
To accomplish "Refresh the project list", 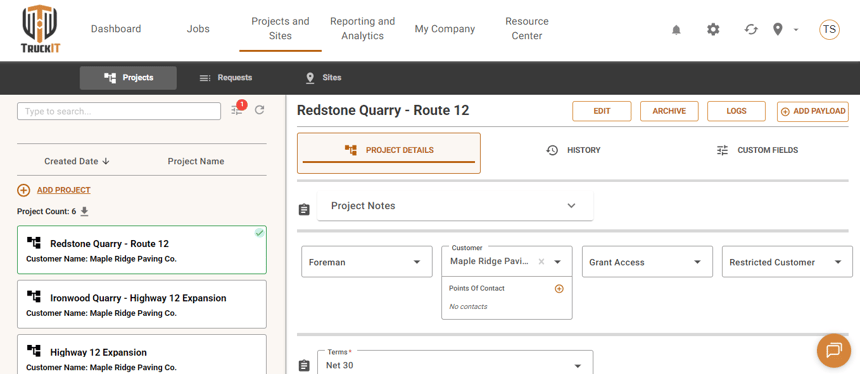I will pos(260,110).
